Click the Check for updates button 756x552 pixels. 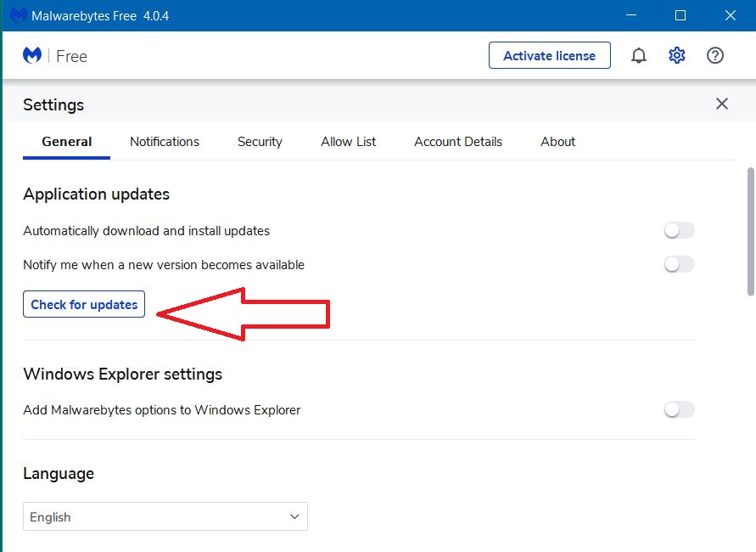pos(84,304)
